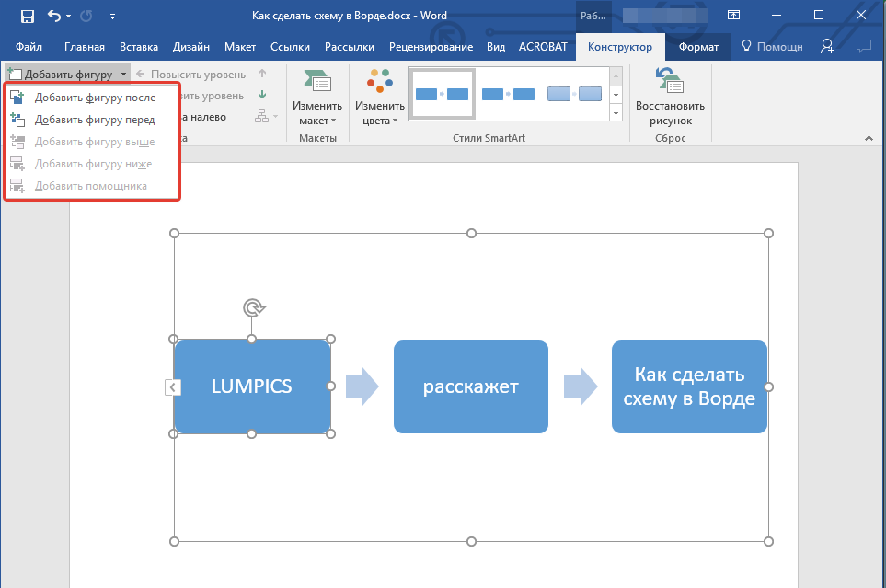Image resolution: width=886 pixels, height=588 pixels.
Task: Expand the SmartArt styles gallery more arrow
Action: [x=616, y=113]
